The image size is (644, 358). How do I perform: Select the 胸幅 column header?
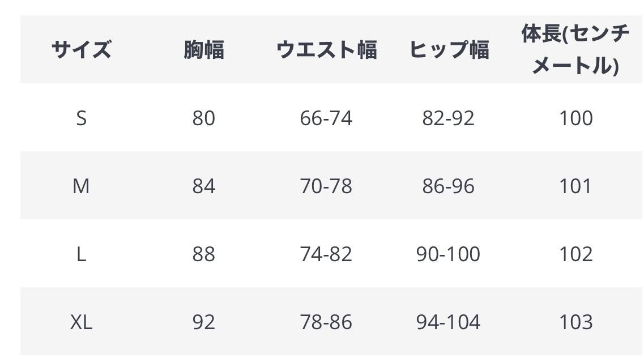tap(203, 50)
